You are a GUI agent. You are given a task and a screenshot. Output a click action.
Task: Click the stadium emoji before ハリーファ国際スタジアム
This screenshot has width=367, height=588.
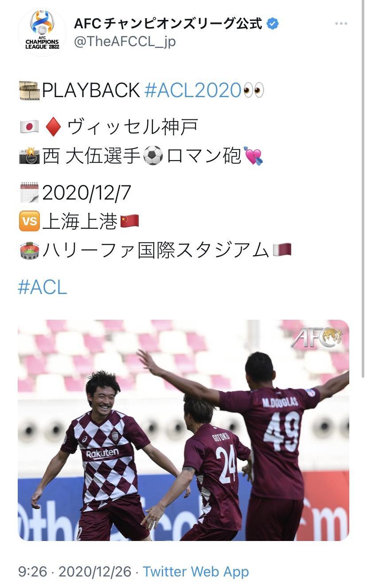(29, 250)
